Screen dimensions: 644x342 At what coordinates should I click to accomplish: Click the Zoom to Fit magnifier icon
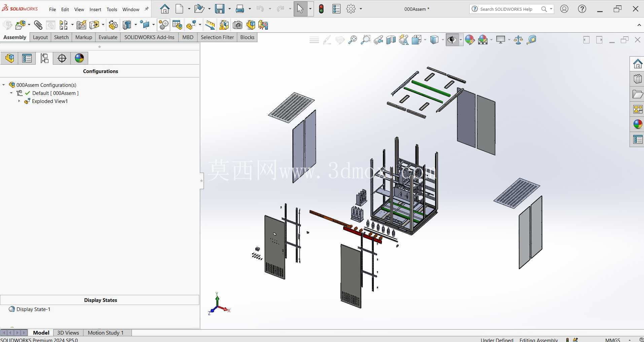[353, 40]
